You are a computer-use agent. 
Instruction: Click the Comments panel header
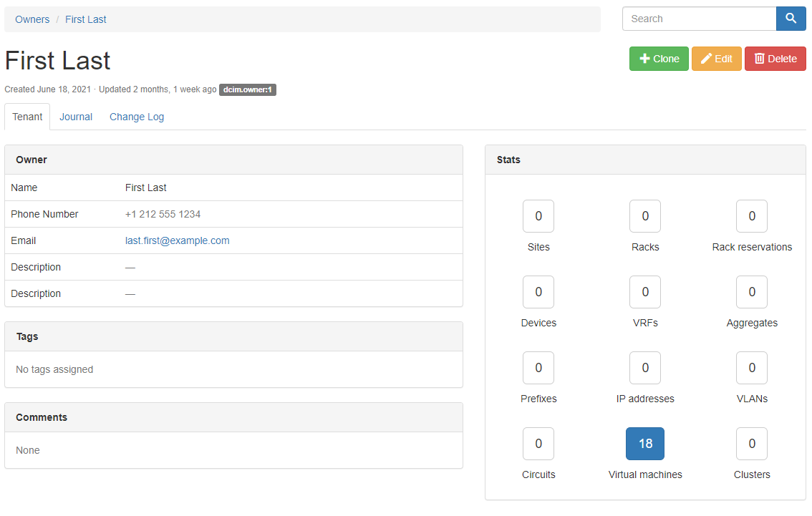point(233,417)
